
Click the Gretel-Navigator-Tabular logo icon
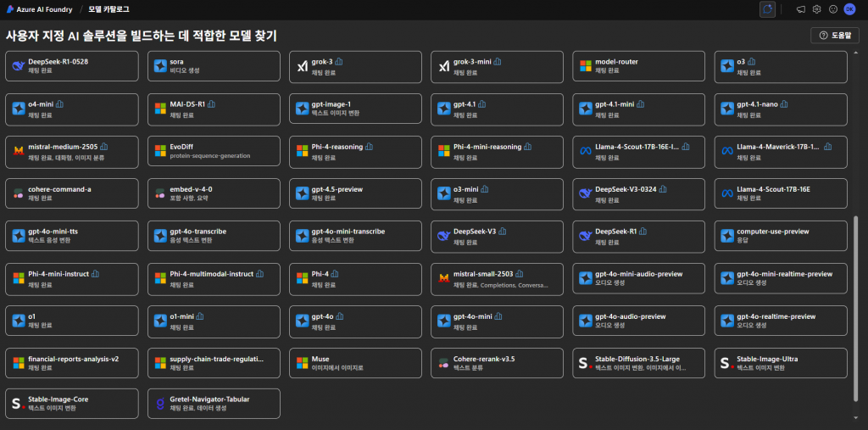(159, 404)
